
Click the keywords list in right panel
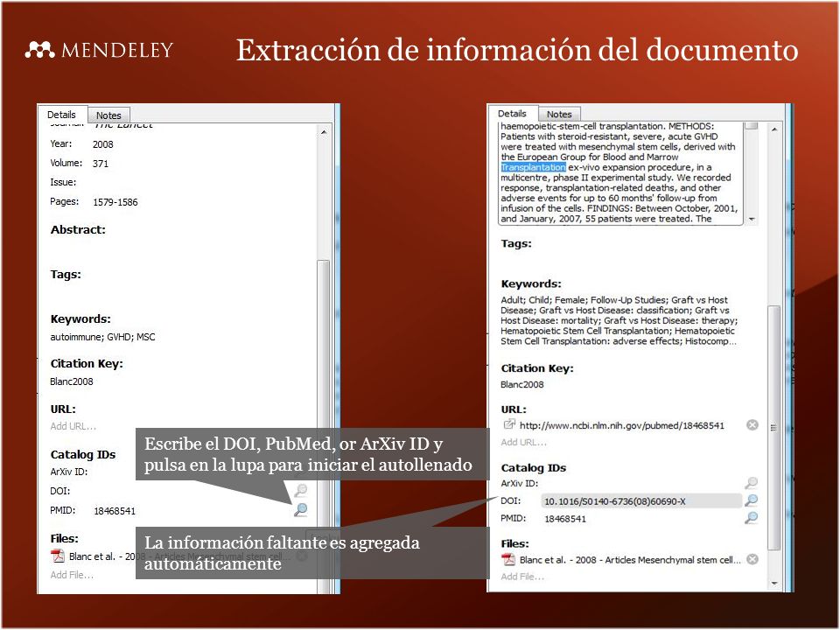tap(619, 320)
